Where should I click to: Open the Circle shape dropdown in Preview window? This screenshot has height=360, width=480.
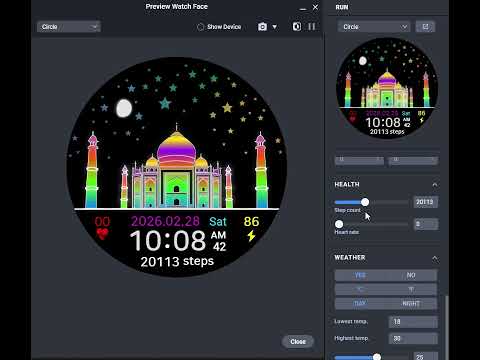point(69,27)
